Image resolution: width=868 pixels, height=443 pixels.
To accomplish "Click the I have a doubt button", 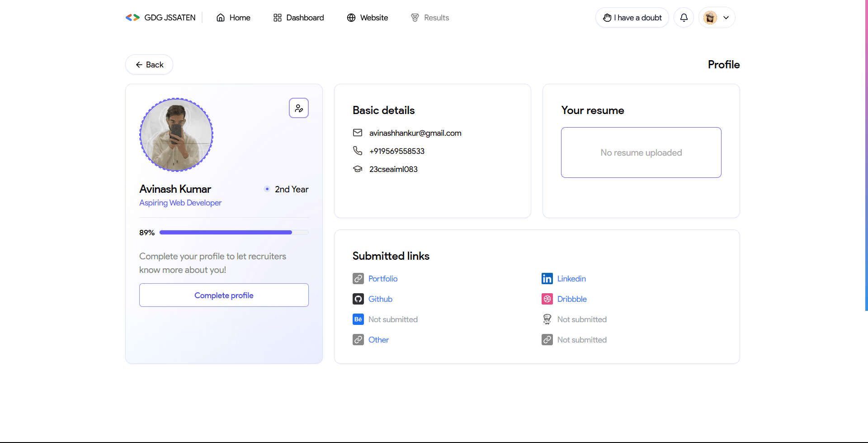I will pyautogui.click(x=632, y=18).
